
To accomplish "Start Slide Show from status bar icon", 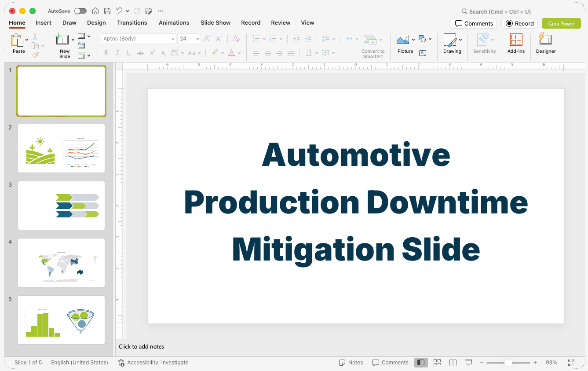I will 469,363.
